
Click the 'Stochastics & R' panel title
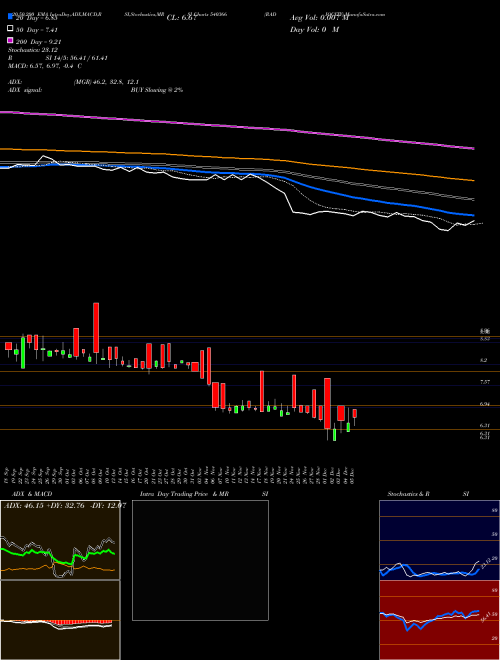[408, 494]
